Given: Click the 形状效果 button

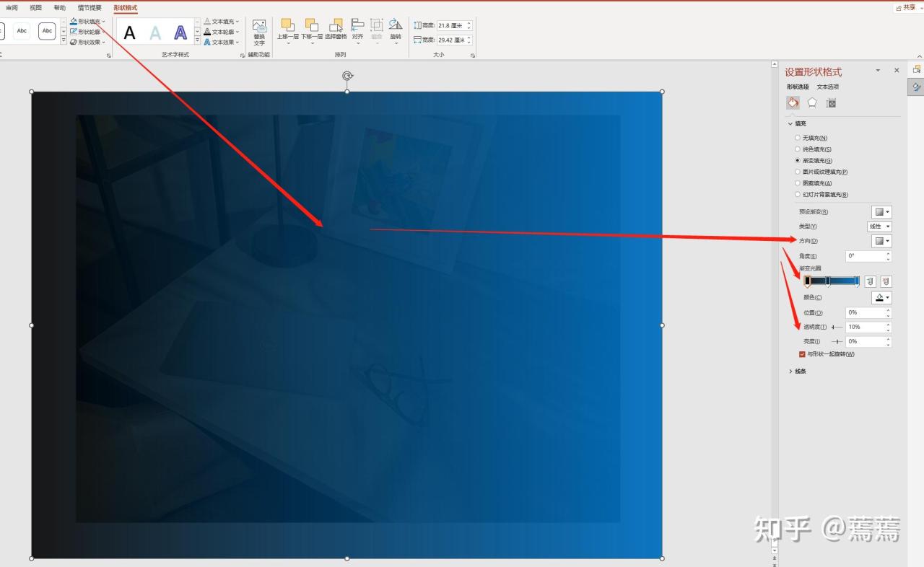Looking at the screenshot, I should tap(89, 43).
